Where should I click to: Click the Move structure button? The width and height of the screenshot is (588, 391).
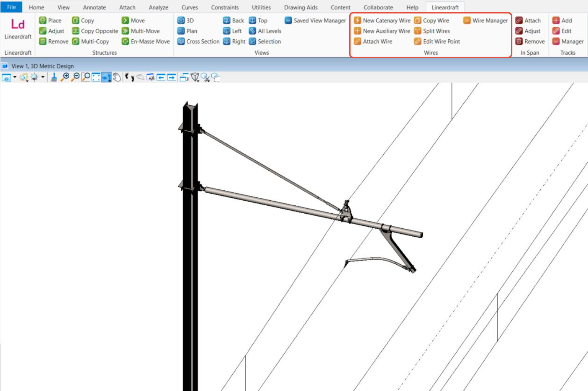pos(133,20)
